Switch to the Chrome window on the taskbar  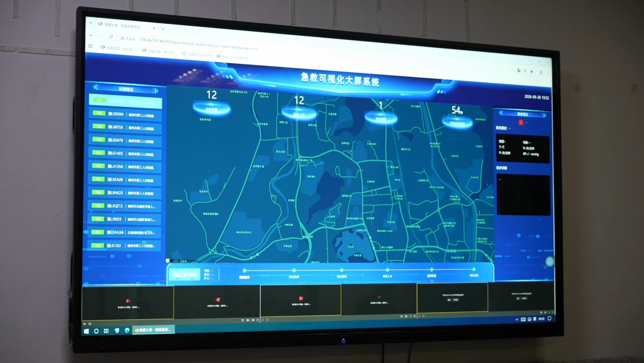[x=153, y=330]
